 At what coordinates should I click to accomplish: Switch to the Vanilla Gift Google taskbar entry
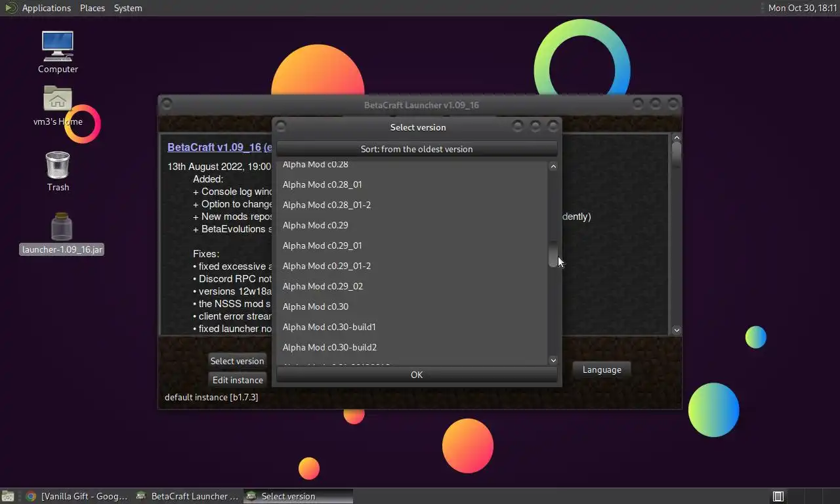click(77, 496)
